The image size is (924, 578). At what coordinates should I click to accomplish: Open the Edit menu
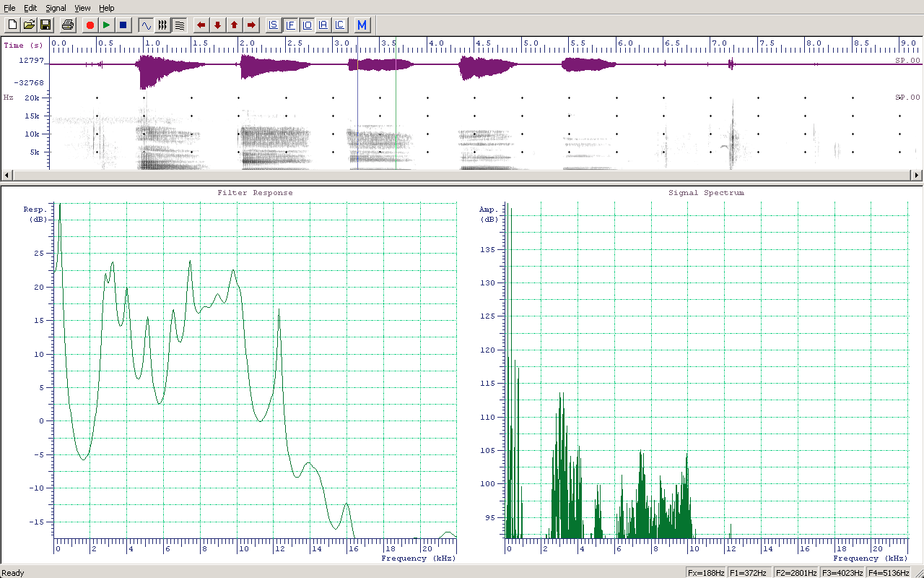(30, 8)
